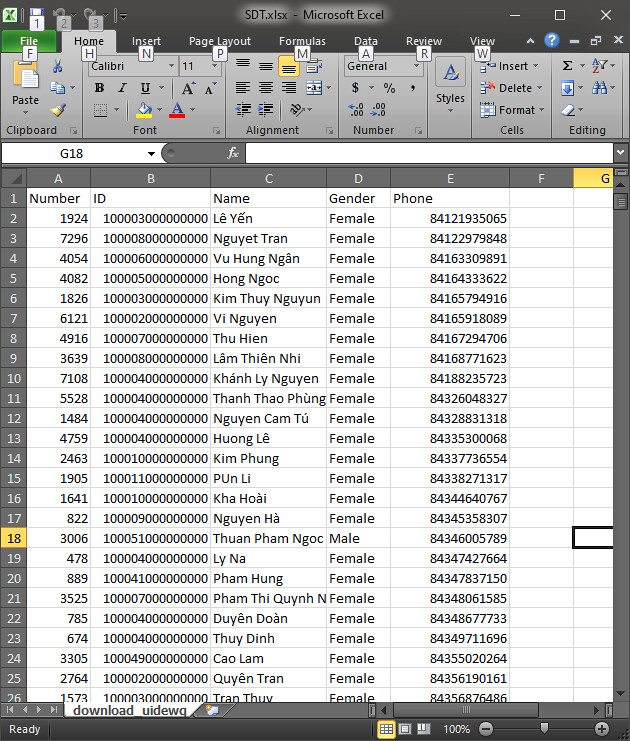Apply Percent style
630x741 pixels.
click(x=389, y=88)
